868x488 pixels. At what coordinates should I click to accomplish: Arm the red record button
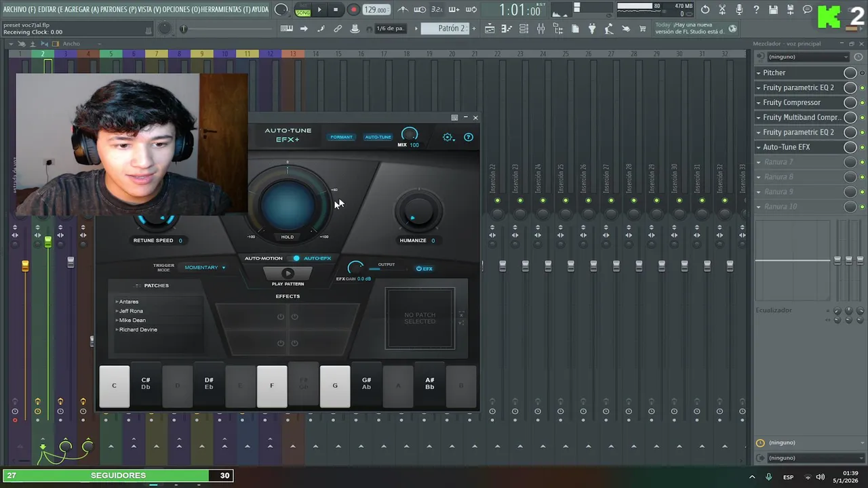(353, 9)
